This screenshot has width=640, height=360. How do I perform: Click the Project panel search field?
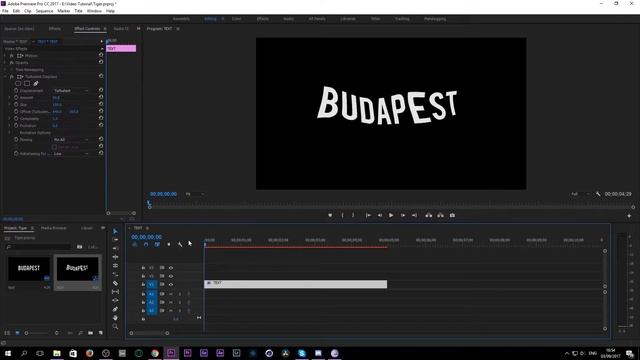point(39,247)
